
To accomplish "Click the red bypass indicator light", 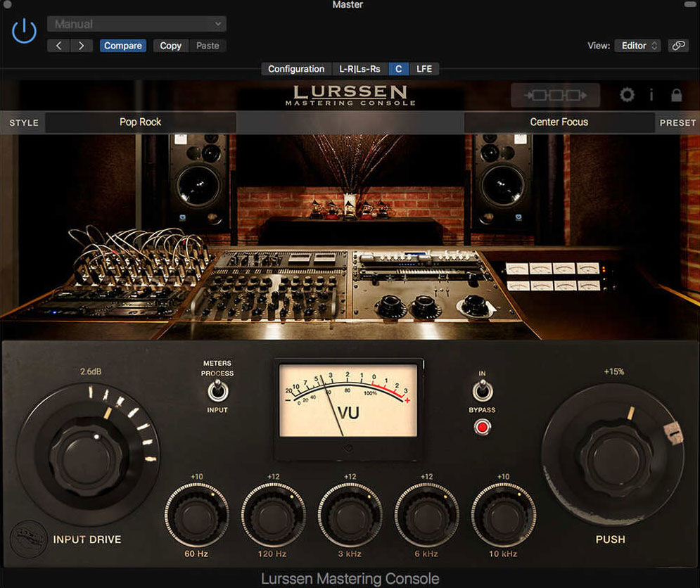I will [x=482, y=427].
